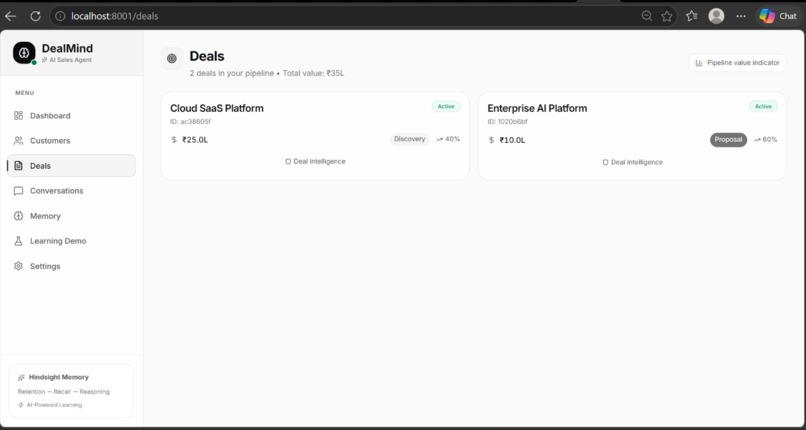Image resolution: width=806 pixels, height=430 pixels.
Task: Click the dollar icon beside ₹25.0L
Action: [x=174, y=140]
